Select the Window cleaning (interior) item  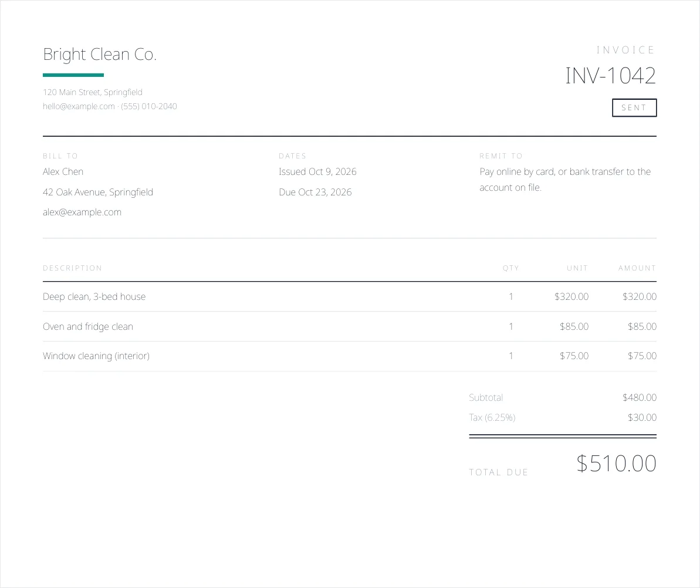(x=96, y=356)
